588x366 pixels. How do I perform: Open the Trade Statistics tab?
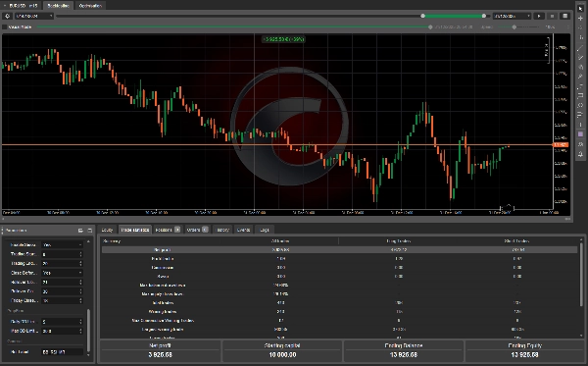135,230
